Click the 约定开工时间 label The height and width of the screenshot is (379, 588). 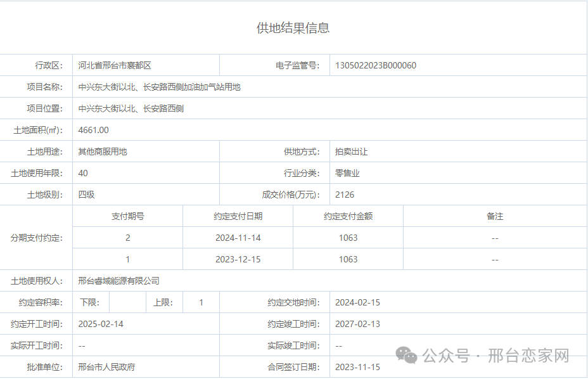click(37, 324)
